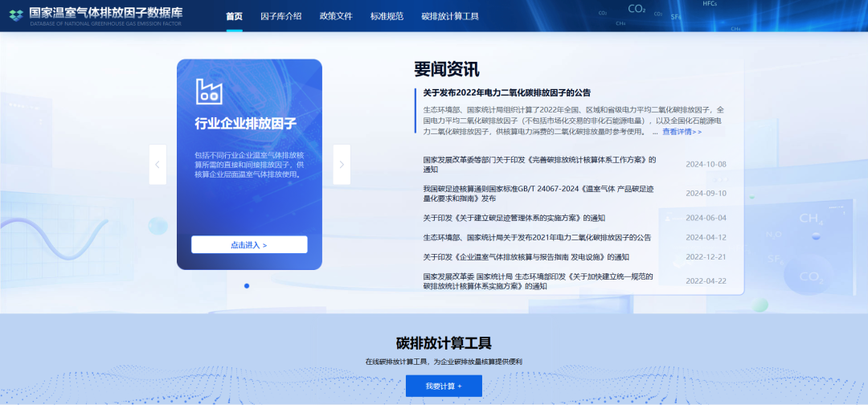Click the 我要计算 + button
Viewport: 868px width, 405px height.
444,387
